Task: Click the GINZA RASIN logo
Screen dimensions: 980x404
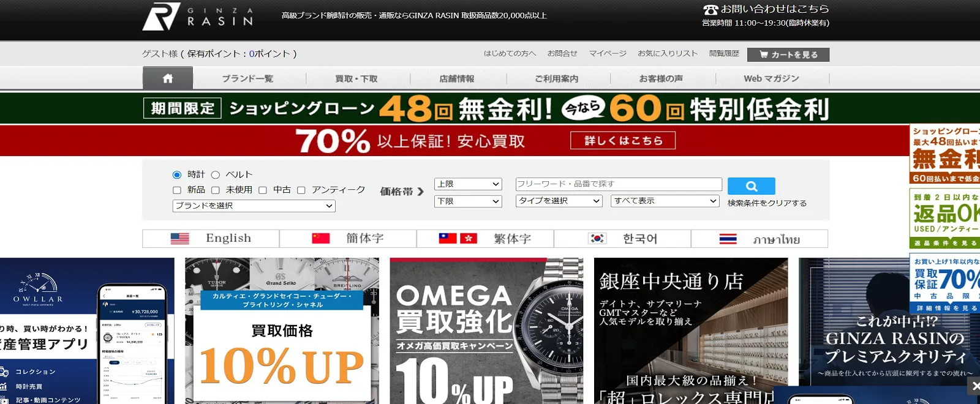Action: click(197, 17)
